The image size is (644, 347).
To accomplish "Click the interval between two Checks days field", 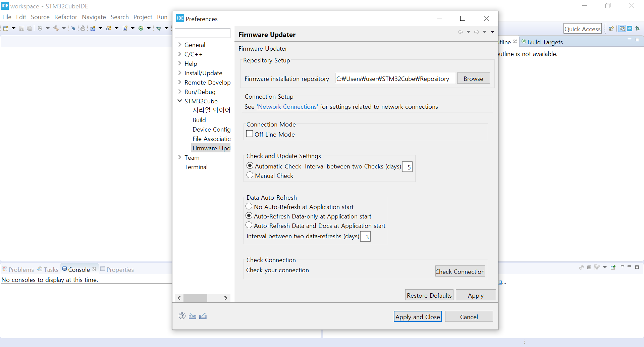I will pos(408,167).
